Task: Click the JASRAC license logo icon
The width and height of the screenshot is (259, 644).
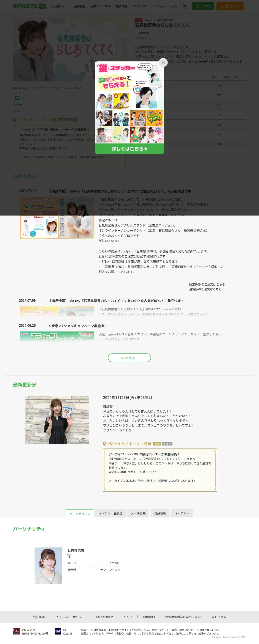Action: coord(16,631)
